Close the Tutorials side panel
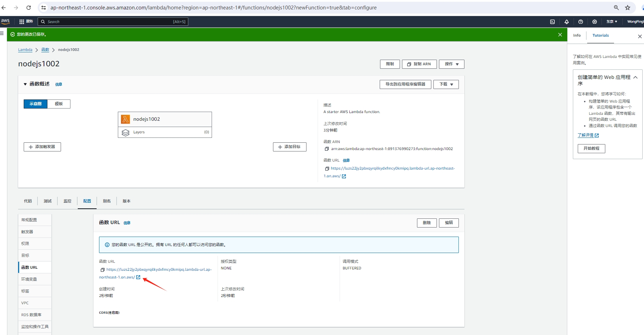This screenshot has width=644, height=335. 640,36
